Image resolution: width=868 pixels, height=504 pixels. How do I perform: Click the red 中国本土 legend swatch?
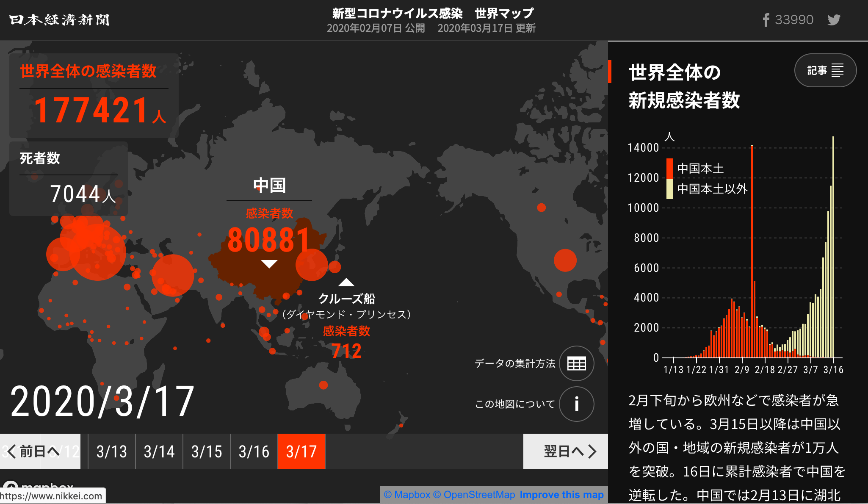[x=670, y=168]
